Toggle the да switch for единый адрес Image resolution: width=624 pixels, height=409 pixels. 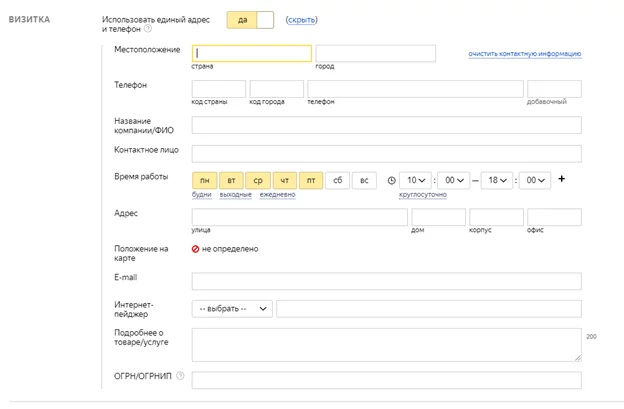pos(250,20)
